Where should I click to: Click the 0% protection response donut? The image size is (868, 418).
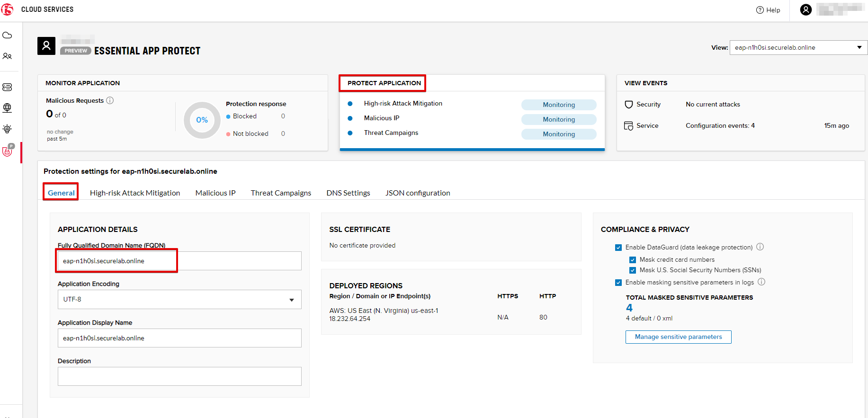coord(202,120)
